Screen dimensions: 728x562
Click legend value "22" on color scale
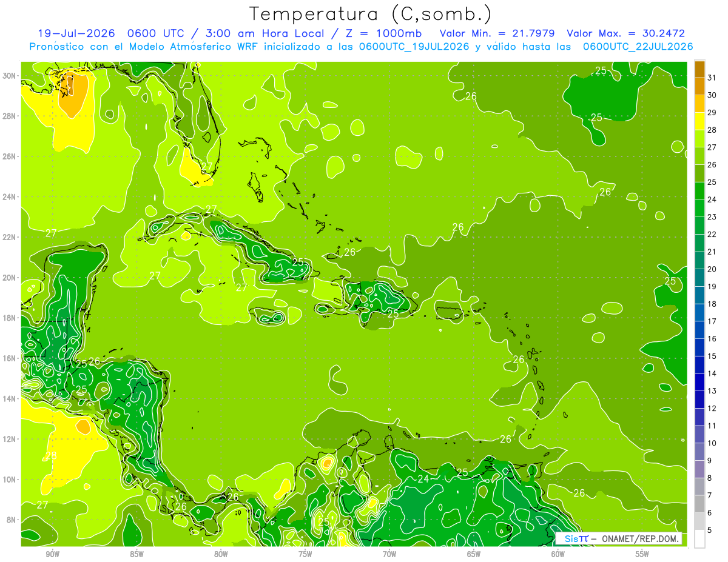[712, 234]
